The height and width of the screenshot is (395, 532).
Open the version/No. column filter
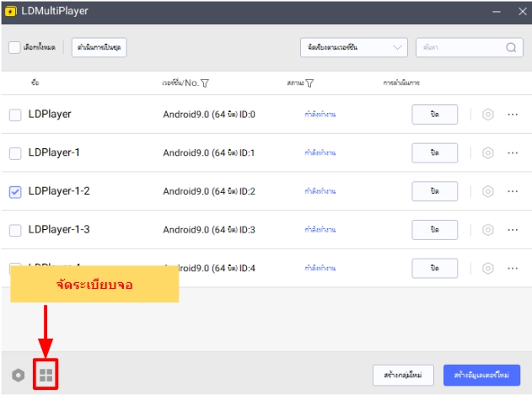205,83
